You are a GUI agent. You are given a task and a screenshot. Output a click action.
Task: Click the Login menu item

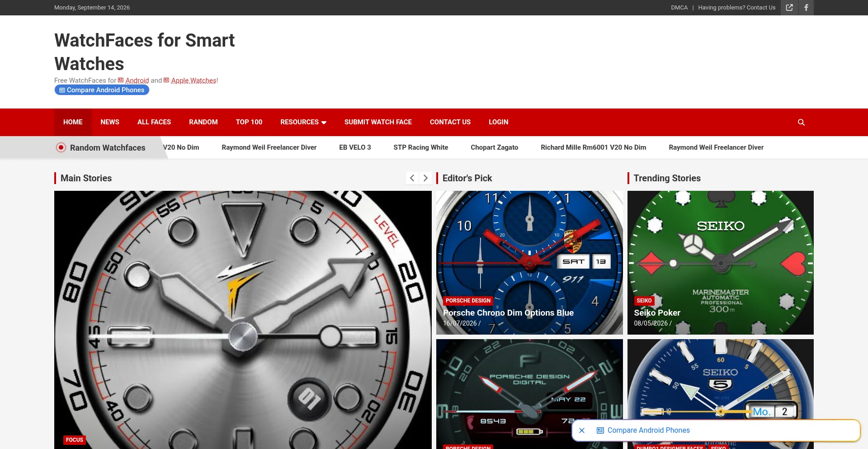point(499,122)
